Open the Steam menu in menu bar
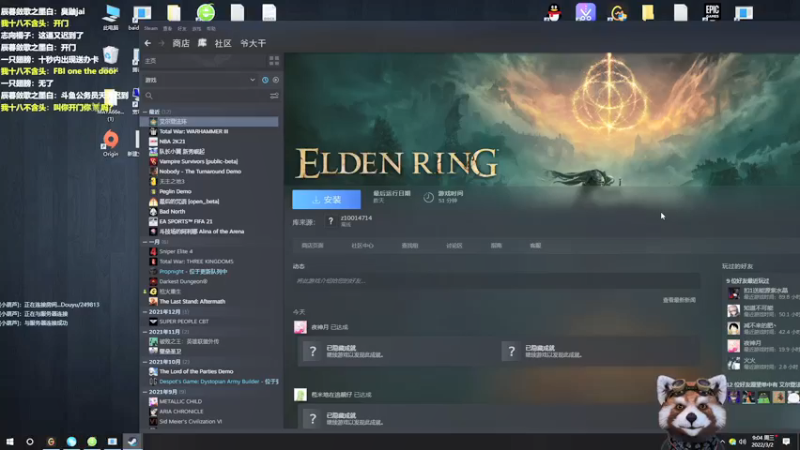800x450 pixels. 151,29
